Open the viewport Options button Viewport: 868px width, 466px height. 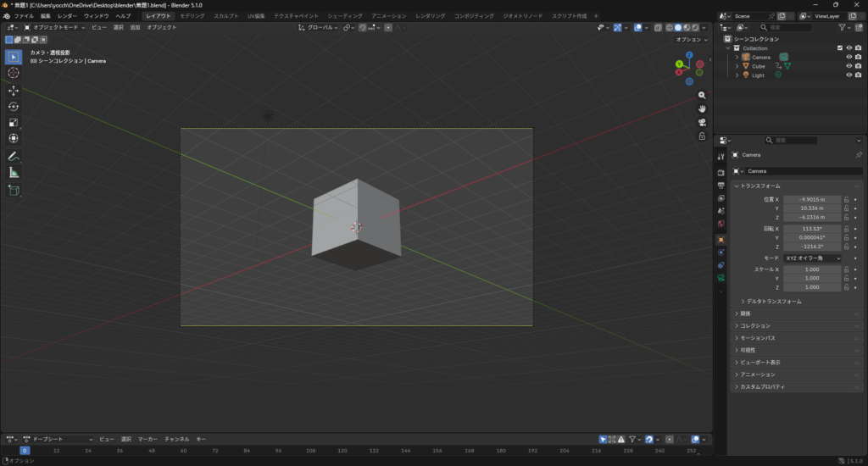691,40
